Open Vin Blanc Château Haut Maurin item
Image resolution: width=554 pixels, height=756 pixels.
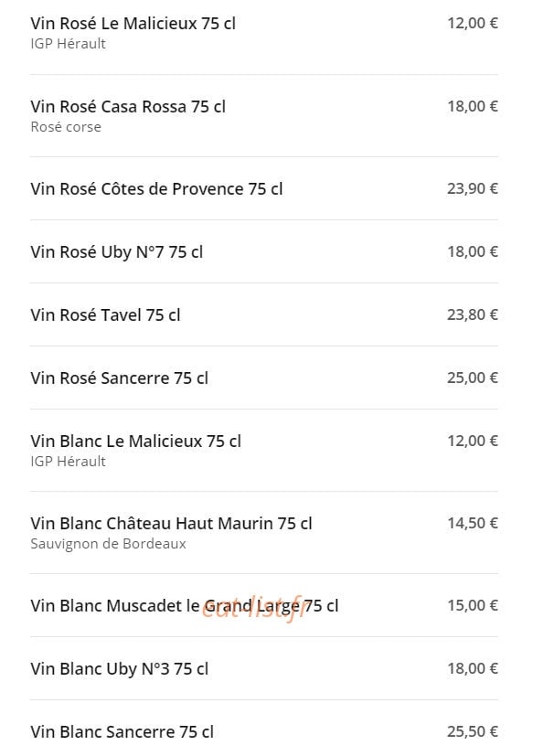pos(171,524)
